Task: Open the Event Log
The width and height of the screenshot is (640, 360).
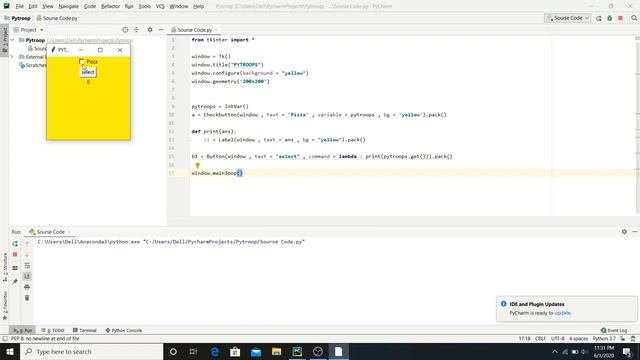Action: tap(614, 330)
